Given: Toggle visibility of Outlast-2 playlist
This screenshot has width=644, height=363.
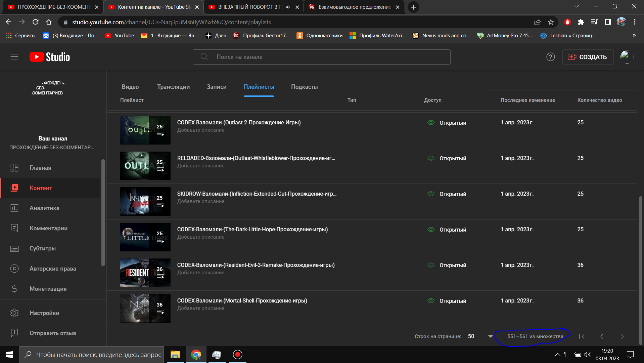Looking at the screenshot, I should click(x=431, y=123).
